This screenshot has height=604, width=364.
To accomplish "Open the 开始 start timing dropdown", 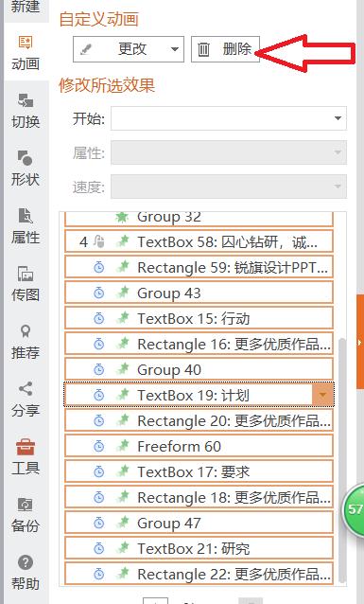I will click(x=229, y=118).
